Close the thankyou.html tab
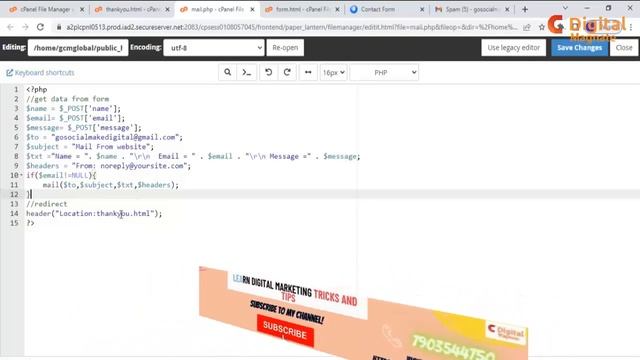 click(x=167, y=9)
